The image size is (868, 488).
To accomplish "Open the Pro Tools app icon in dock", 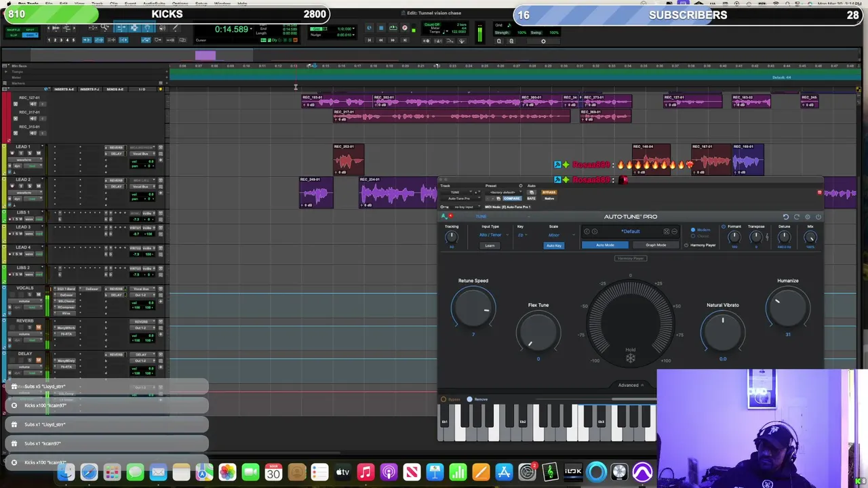I will coord(642,472).
